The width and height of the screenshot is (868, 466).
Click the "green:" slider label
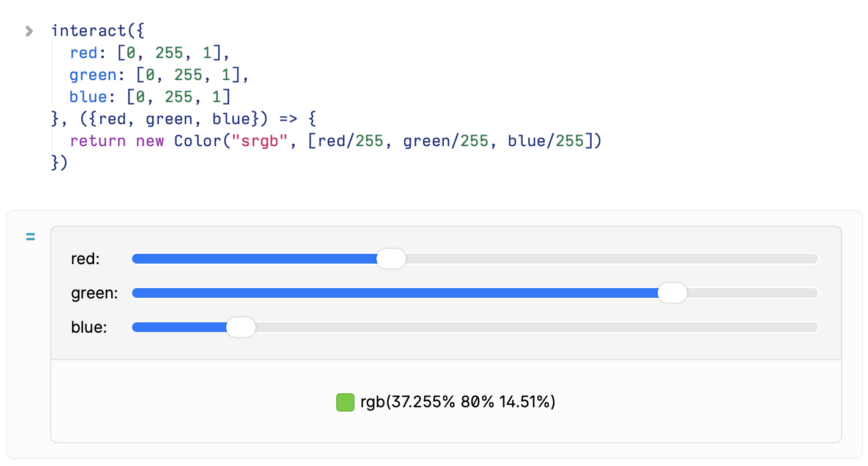(94, 294)
